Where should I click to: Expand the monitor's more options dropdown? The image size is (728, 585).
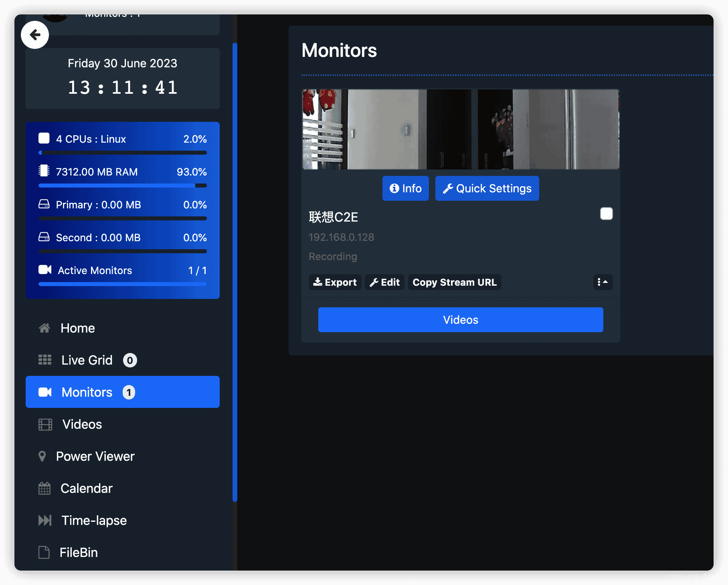(603, 282)
